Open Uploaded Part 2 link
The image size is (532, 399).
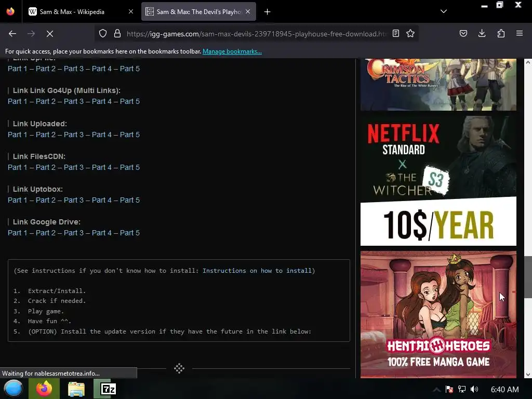pyautogui.click(x=46, y=135)
